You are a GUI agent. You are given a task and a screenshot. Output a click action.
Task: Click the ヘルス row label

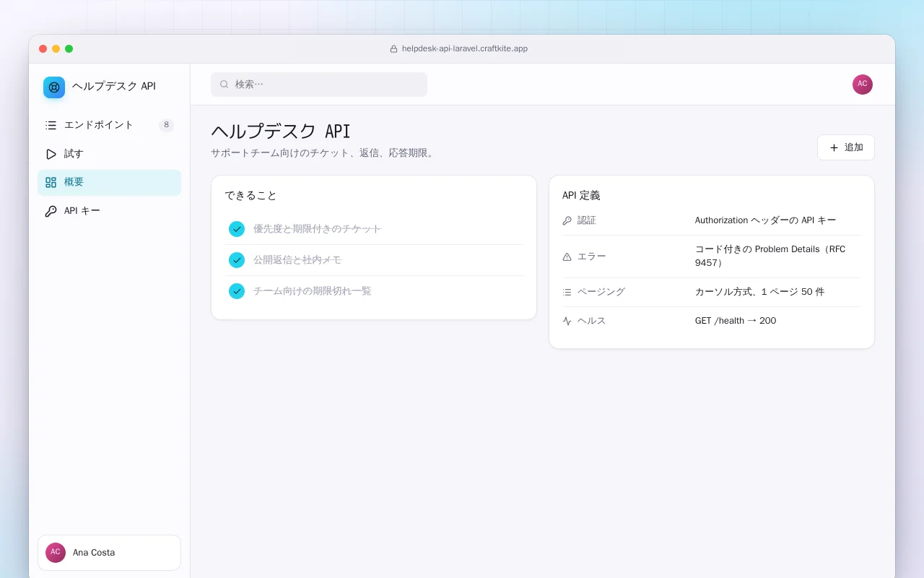click(x=592, y=321)
